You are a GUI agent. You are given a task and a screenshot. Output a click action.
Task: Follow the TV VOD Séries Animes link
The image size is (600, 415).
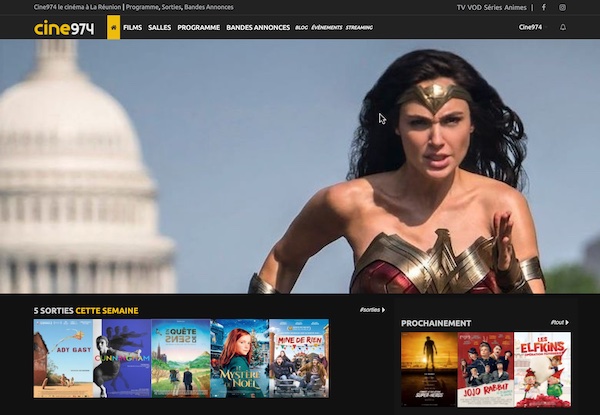tap(491, 7)
